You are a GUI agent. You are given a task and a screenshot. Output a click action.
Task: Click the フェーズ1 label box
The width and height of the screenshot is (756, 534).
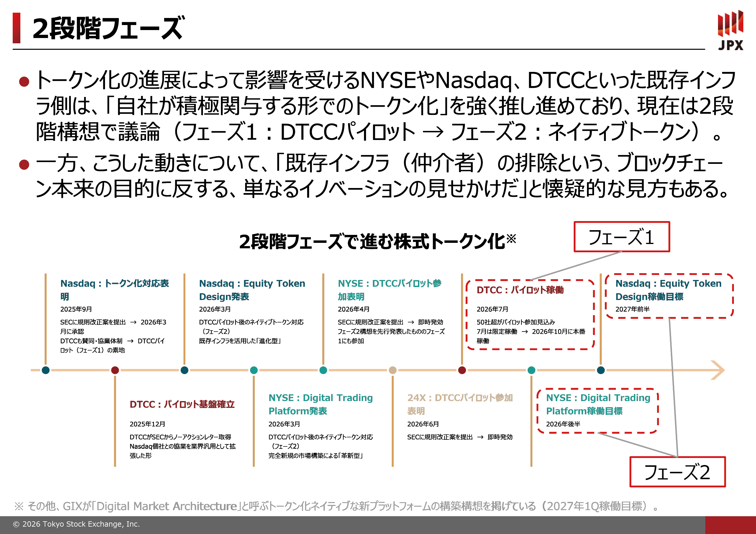(622, 237)
